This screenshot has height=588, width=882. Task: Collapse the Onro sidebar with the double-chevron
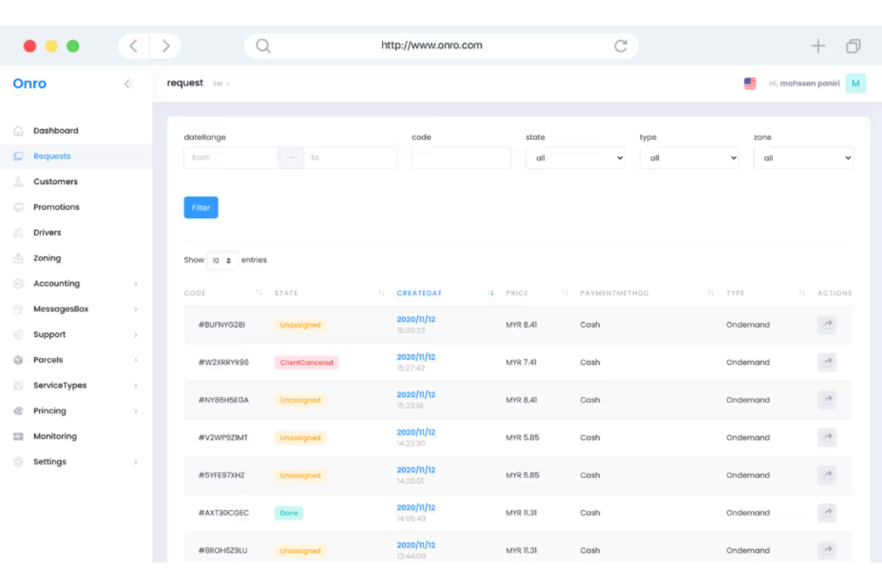(x=129, y=83)
